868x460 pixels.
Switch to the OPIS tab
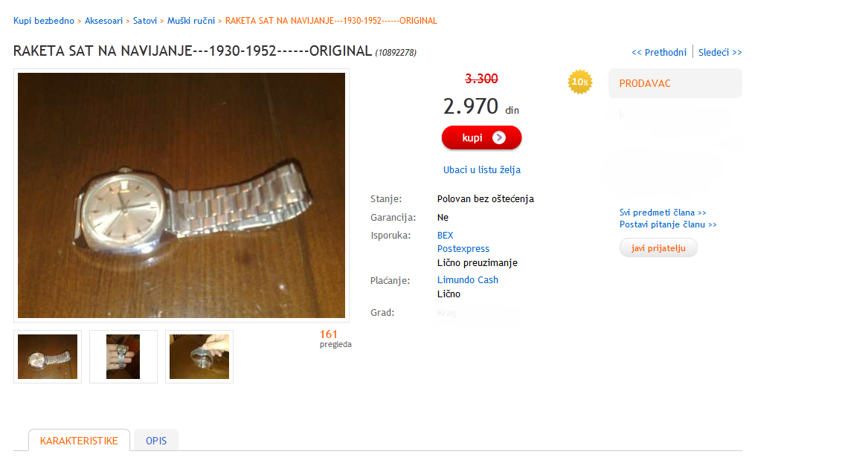[x=156, y=441]
